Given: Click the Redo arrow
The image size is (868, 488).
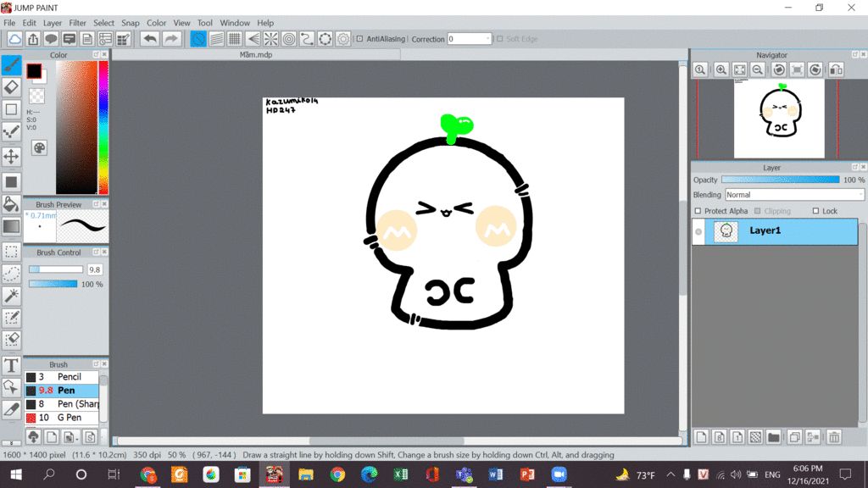Looking at the screenshot, I should pyautogui.click(x=171, y=39).
